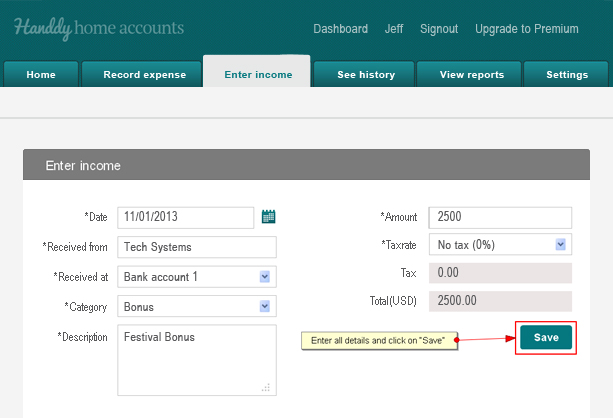
Task: Go to the See history tab
Action: pos(366,74)
